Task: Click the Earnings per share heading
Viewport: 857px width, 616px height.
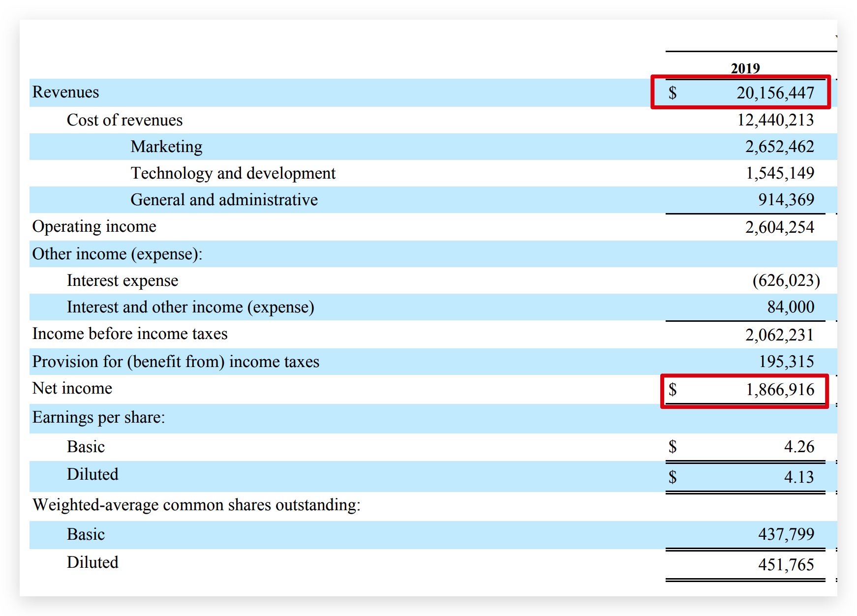Action: click(98, 417)
